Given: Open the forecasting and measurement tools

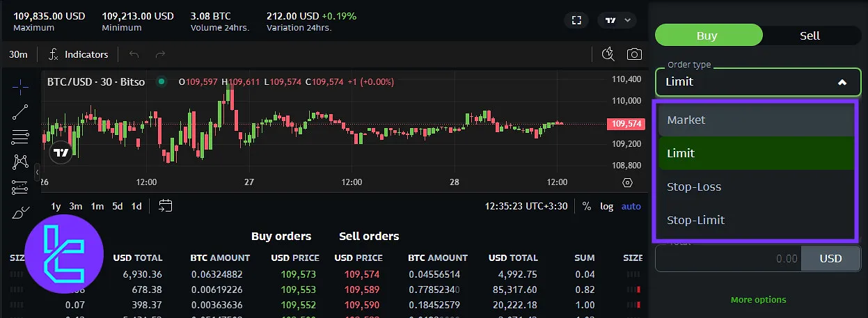Looking at the screenshot, I should click(20, 187).
